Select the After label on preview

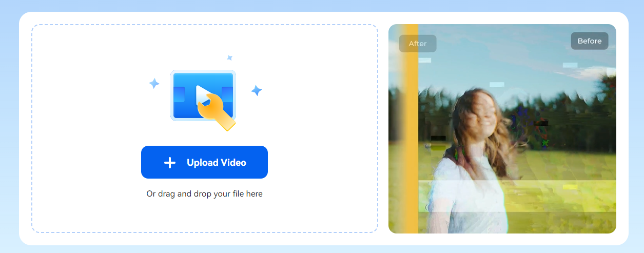click(418, 44)
